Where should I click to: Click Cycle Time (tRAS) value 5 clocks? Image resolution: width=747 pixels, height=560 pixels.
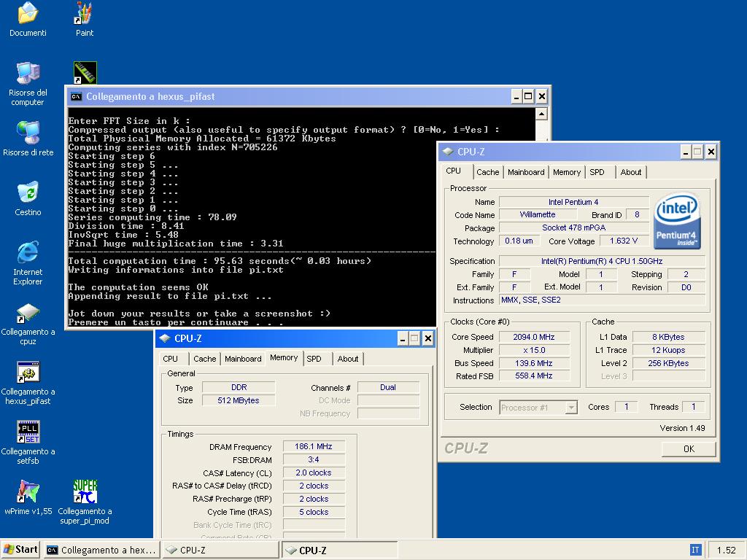[x=314, y=512]
